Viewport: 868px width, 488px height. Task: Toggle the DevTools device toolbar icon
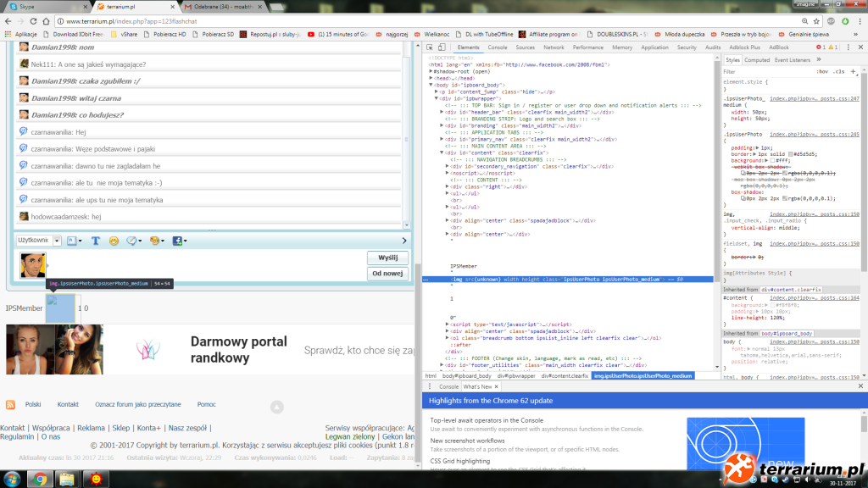coord(442,47)
